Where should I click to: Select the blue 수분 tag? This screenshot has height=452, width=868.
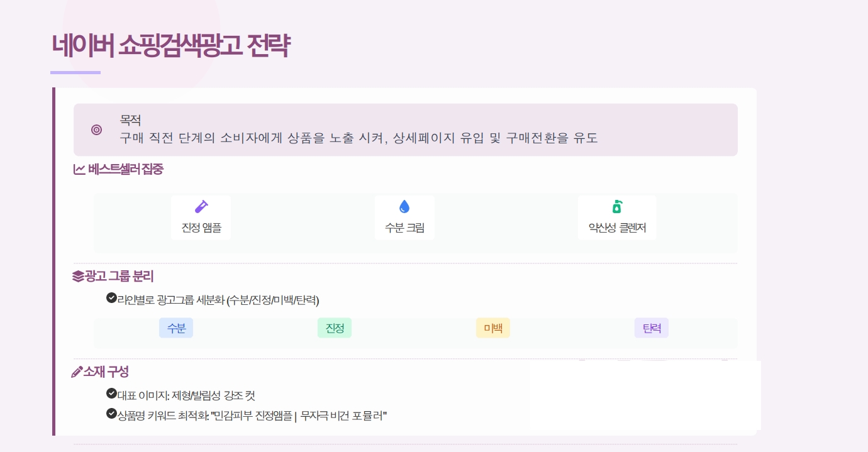(176, 328)
